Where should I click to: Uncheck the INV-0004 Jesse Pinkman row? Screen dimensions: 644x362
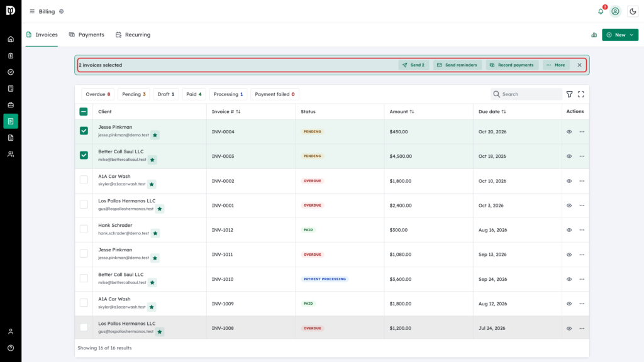point(84,131)
